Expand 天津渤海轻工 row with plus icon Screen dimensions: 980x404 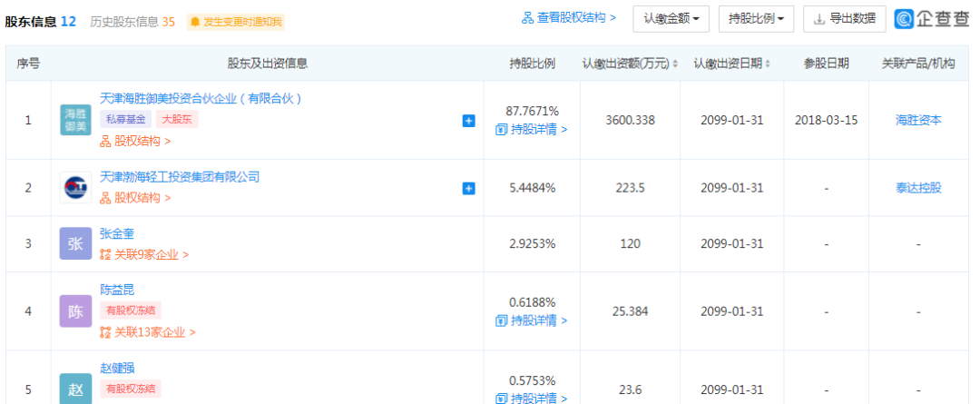coord(469,189)
